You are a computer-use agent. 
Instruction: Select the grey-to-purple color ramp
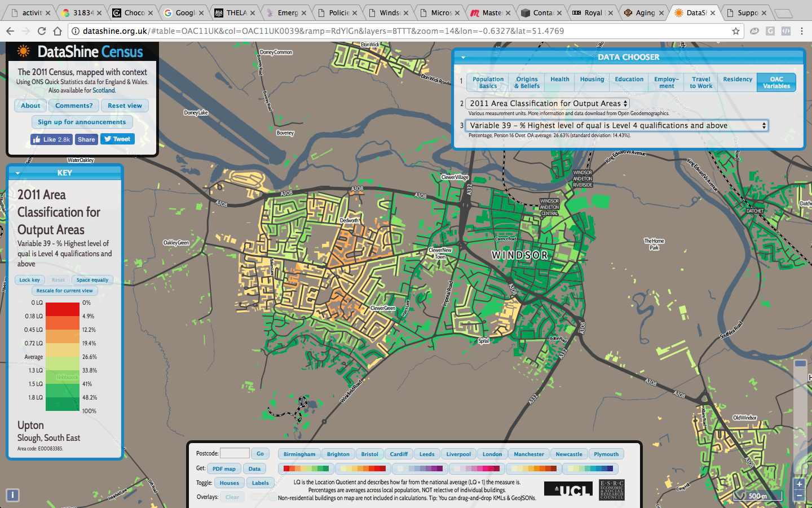coord(420,468)
